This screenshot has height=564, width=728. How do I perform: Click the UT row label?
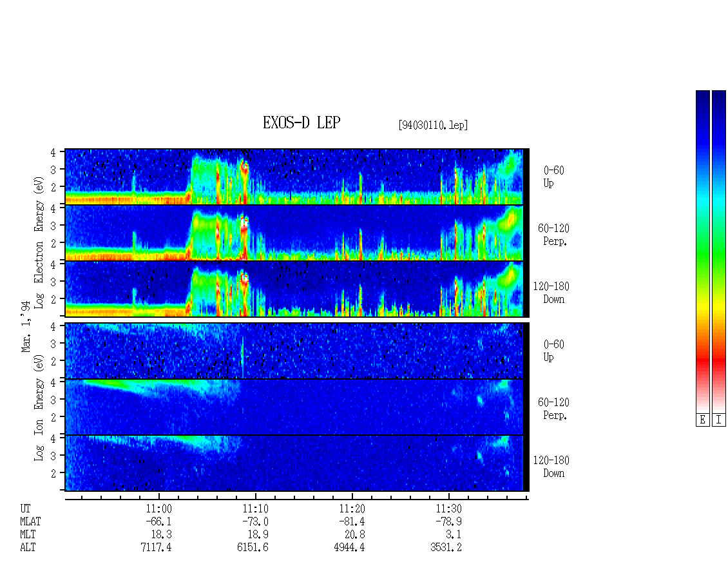point(25,509)
